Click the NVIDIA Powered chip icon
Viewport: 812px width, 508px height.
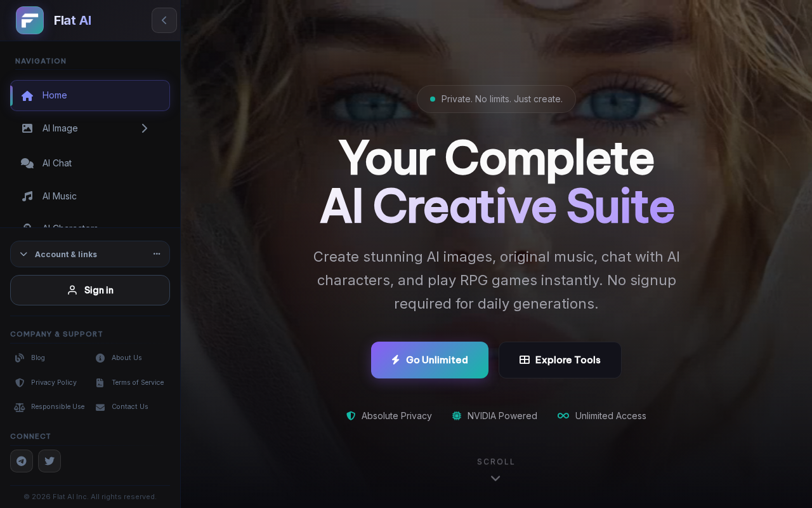(x=457, y=416)
